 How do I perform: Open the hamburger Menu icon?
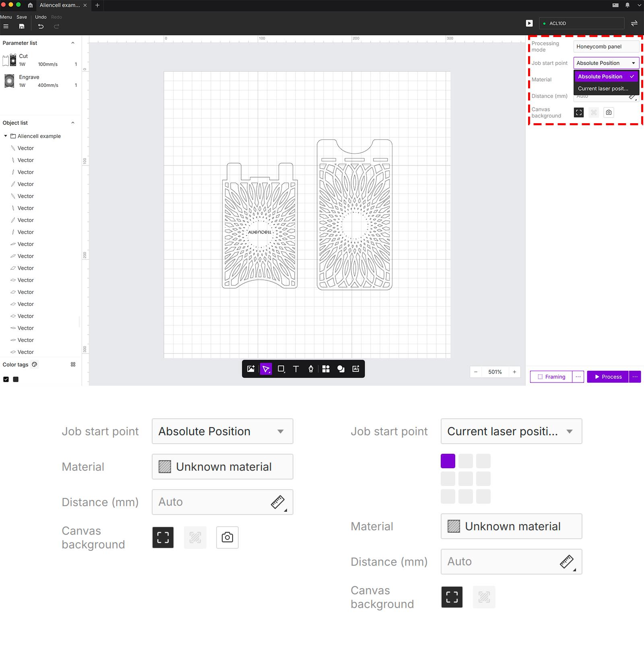6,26
